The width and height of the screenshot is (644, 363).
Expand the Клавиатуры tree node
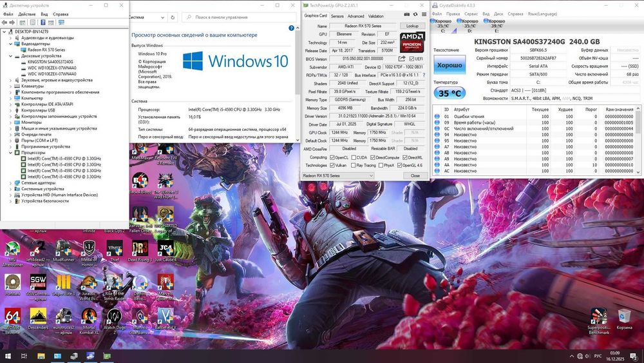[x=11, y=86]
